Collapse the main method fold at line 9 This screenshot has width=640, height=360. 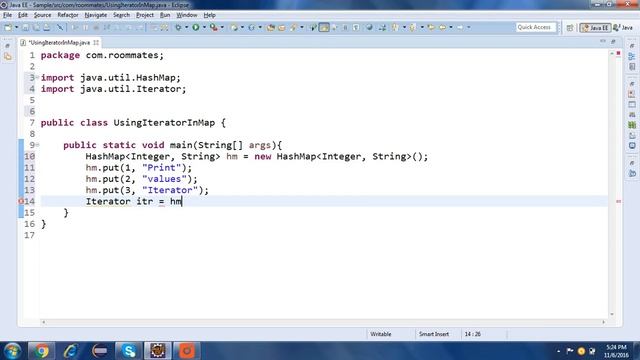click(37, 144)
